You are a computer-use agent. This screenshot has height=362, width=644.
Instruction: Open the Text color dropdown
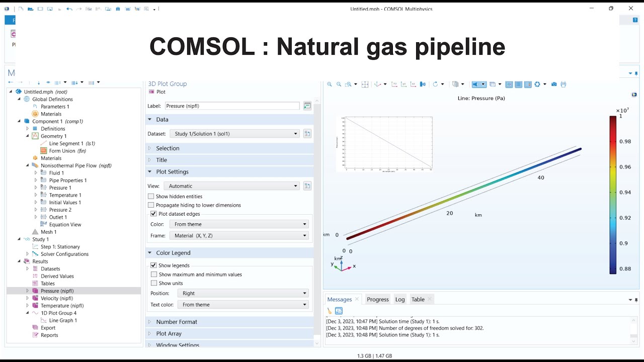click(244, 305)
